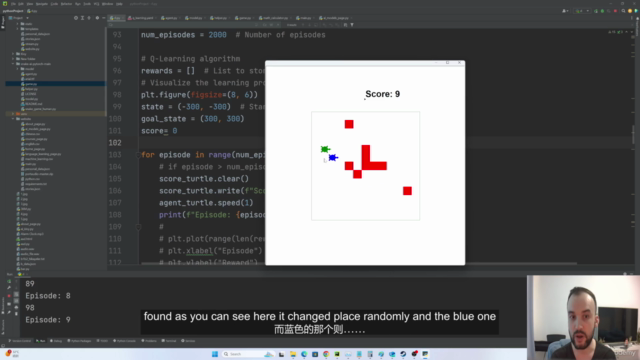
Task: Click the "Score: 9" label in the game window
Action: (x=382, y=94)
